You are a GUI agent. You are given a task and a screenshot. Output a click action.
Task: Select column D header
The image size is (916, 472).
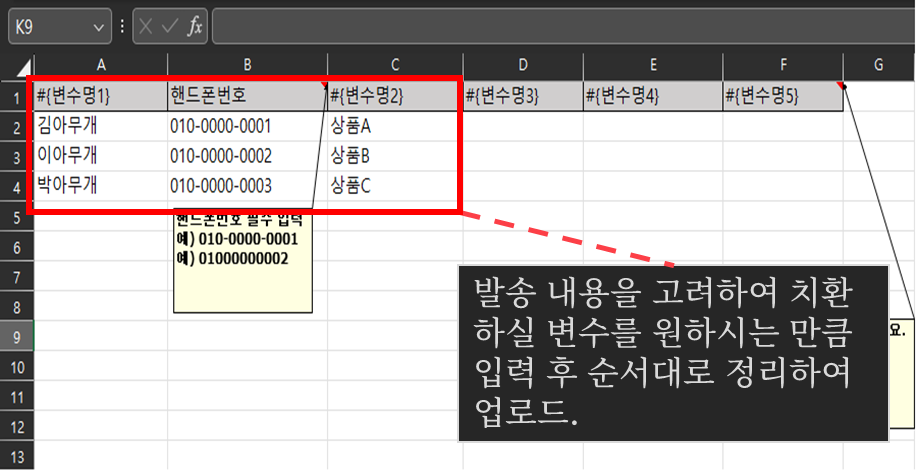tap(523, 65)
